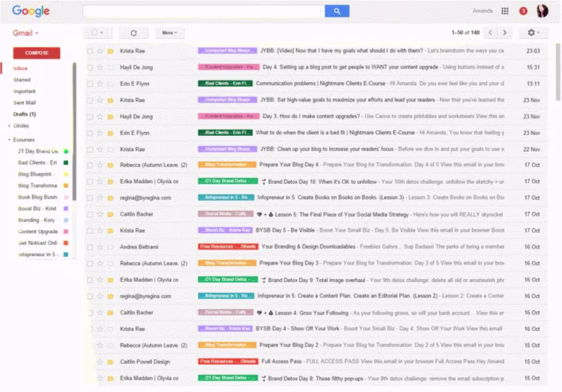Select the Hayli De Jong Day 4 checkbox
The width and height of the screenshot is (562, 392).
pyautogui.click(x=90, y=67)
